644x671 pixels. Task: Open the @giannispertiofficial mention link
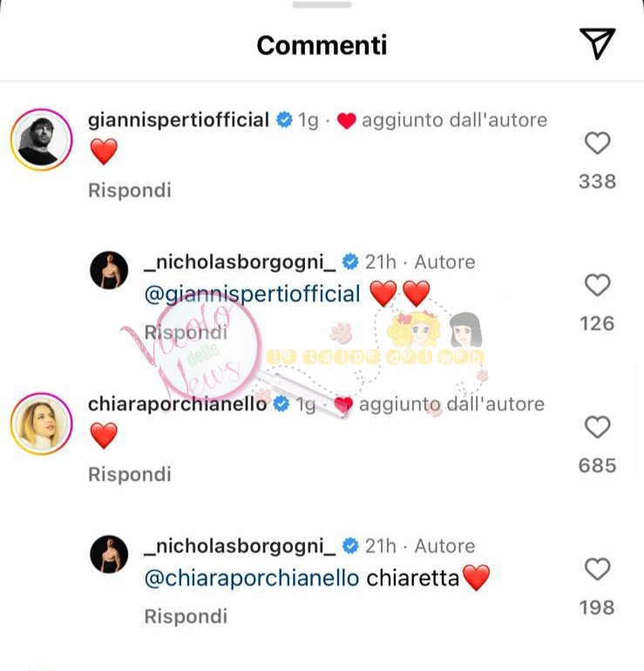pyautogui.click(x=253, y=295)
